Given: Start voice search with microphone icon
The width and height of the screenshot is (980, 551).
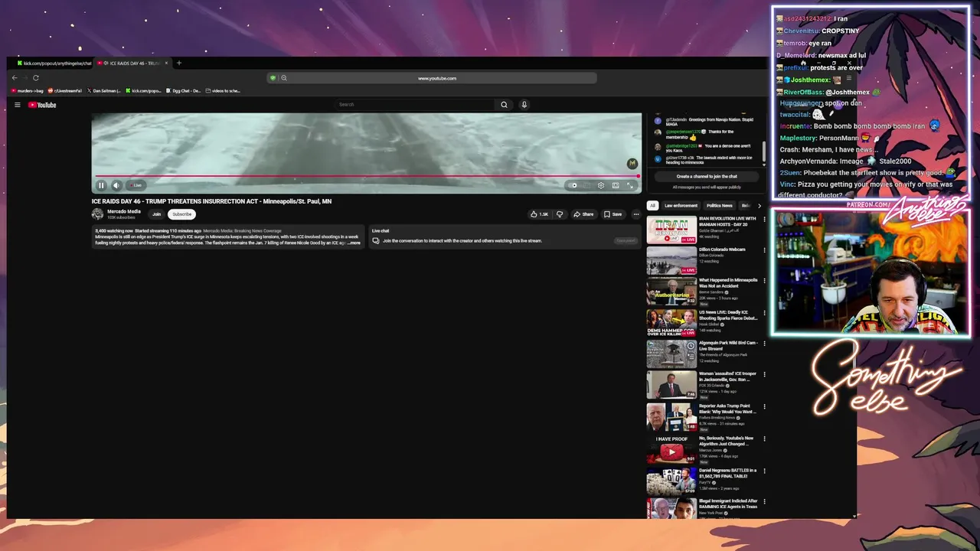Looking at the screenshot, I should (524, 105).
